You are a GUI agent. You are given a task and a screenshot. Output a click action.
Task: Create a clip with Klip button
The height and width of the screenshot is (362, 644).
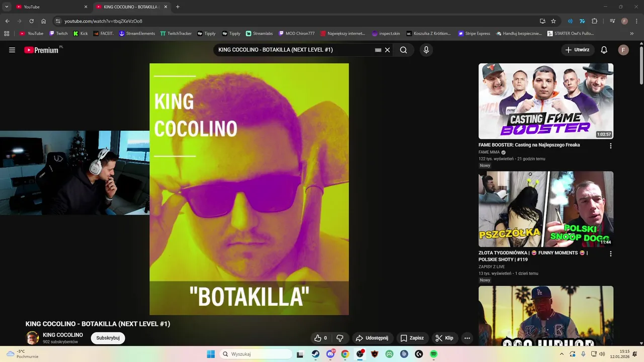tap(444, 338)
